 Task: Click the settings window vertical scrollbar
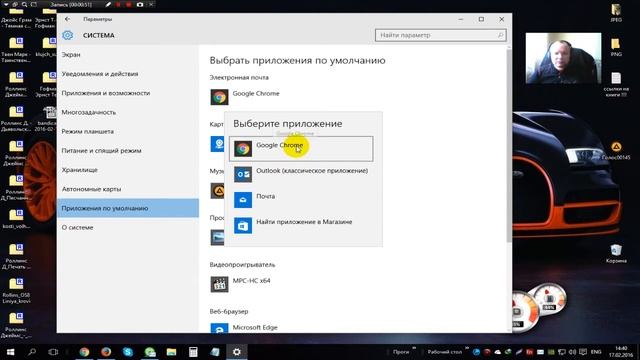[x=509, y=145]
